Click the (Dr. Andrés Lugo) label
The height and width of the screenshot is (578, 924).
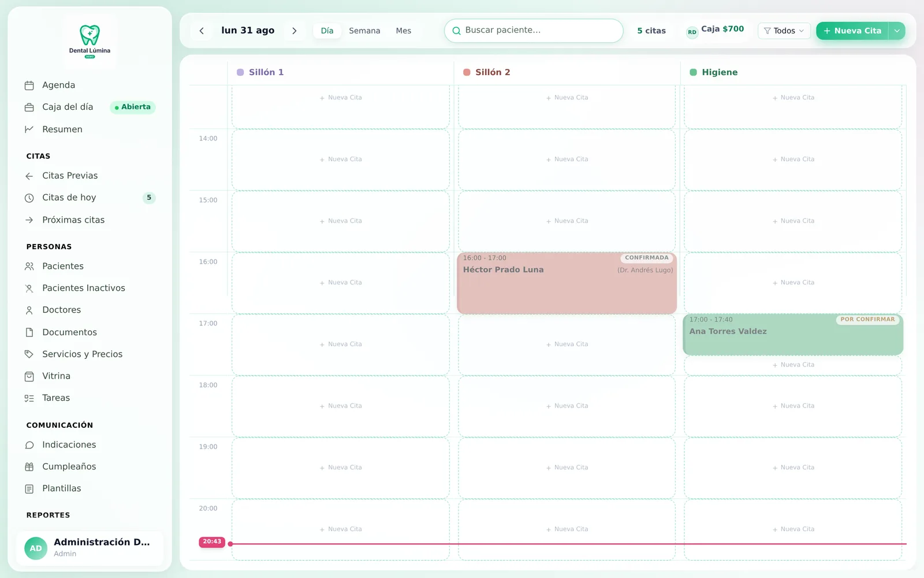click(x=645, y=270)
